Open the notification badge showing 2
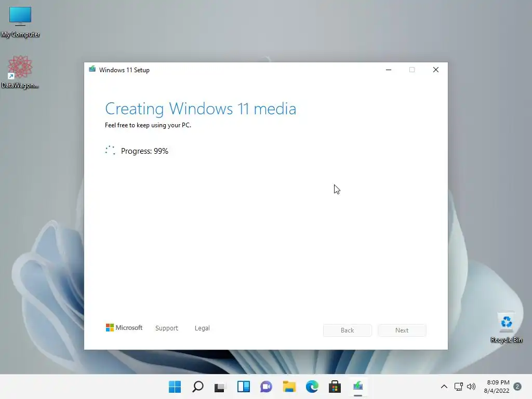532x399 pixels. coord(517,387)
